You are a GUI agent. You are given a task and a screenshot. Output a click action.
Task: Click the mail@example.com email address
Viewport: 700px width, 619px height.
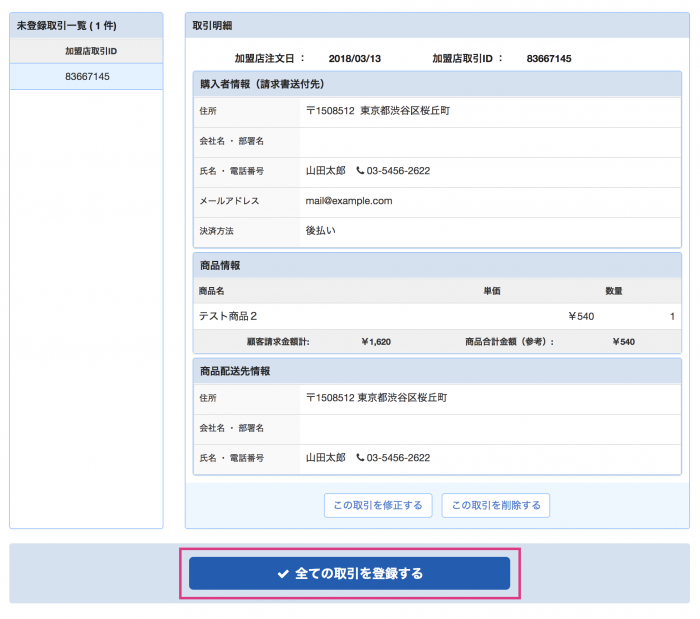(x=349, y=201)
